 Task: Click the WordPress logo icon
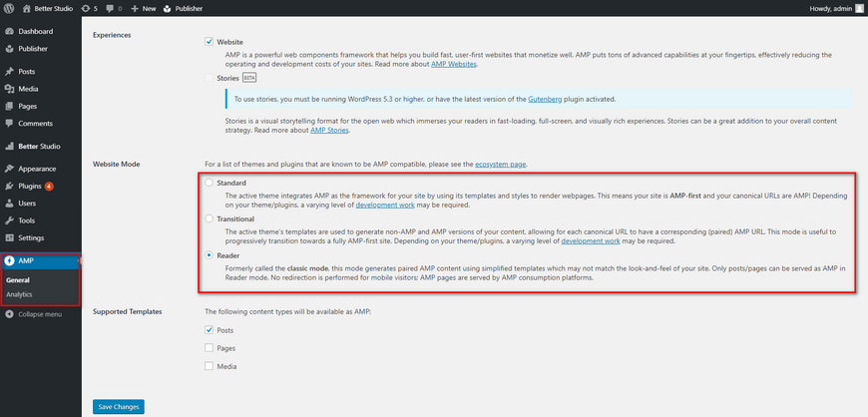click(x=9, y=8)
